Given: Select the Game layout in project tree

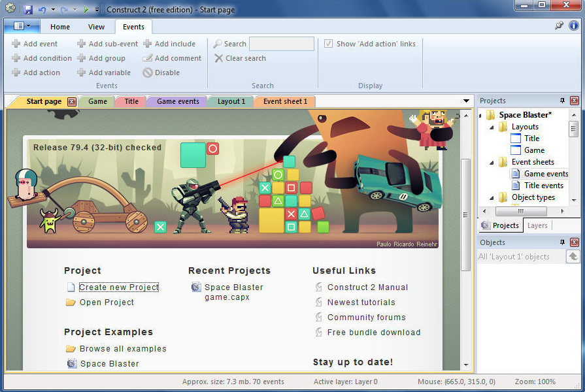Looking at the screenshot, I should (x=534, y=150).
